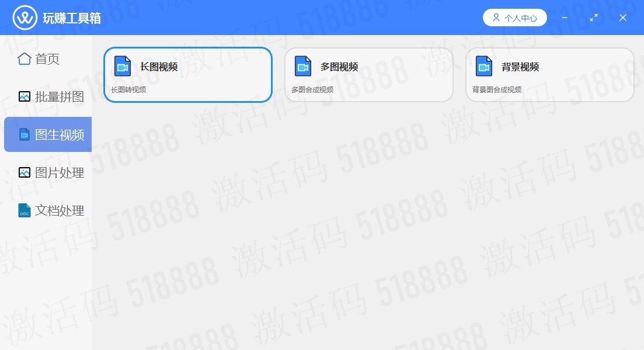Click the 图生视频 video file icon in sidebar
Image resolution: width=644 pixels, height=350 pixels.
click(x=25, y=134)
